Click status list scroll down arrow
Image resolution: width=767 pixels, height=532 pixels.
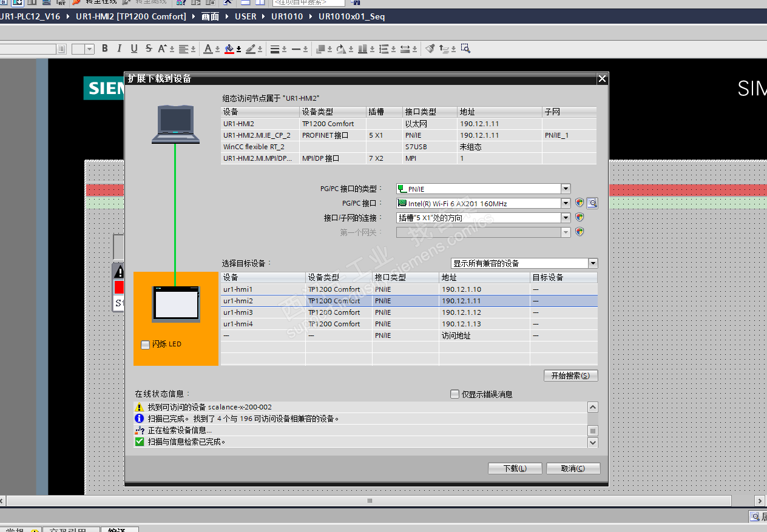[x=593, y=442]
